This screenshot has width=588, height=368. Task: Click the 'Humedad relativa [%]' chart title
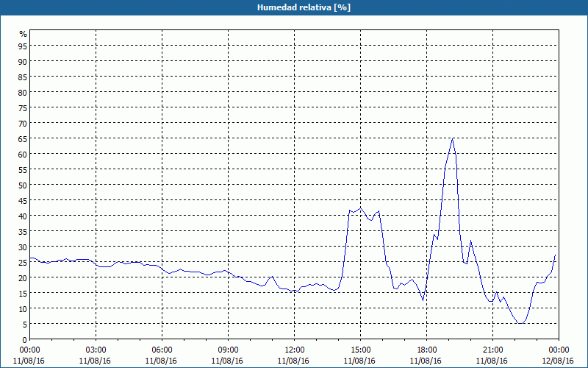pos(304,7)
